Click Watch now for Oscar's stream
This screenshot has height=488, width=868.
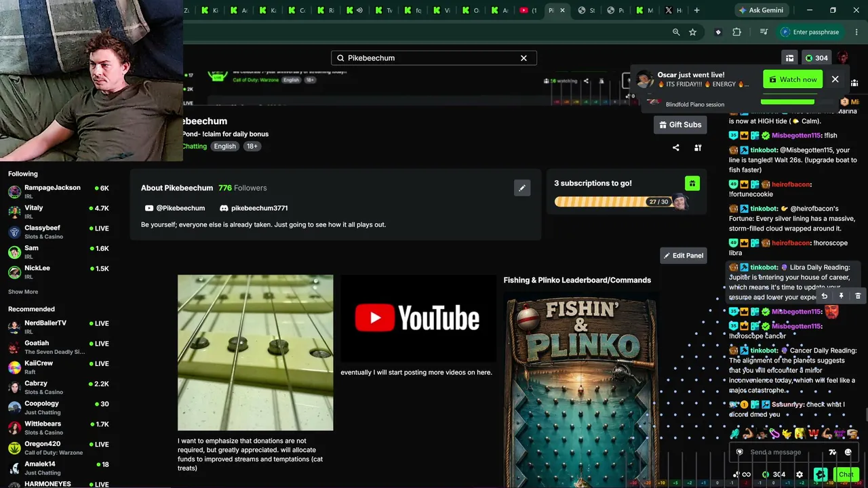coord(793,79)
